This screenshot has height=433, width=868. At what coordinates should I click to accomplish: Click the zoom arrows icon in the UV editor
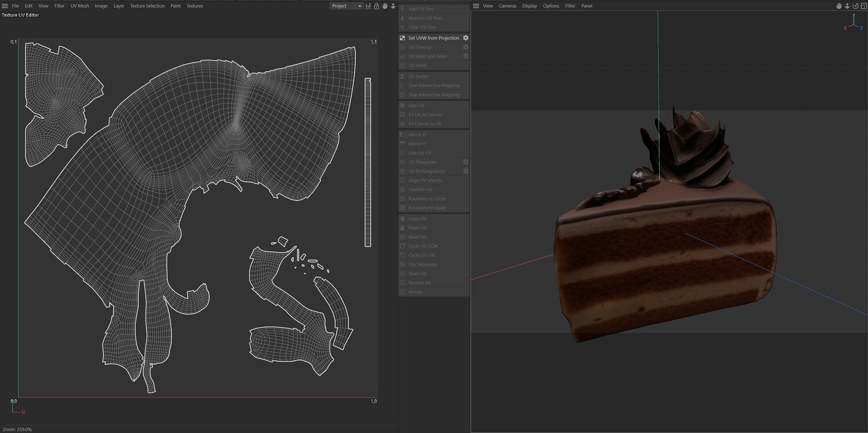pyautogui.click(x=393, y=6)
